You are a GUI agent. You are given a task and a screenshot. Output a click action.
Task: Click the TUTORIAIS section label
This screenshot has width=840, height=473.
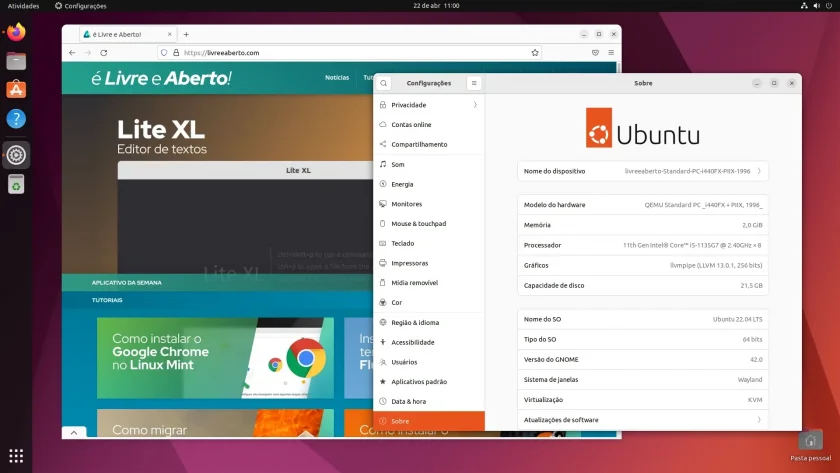107,300
